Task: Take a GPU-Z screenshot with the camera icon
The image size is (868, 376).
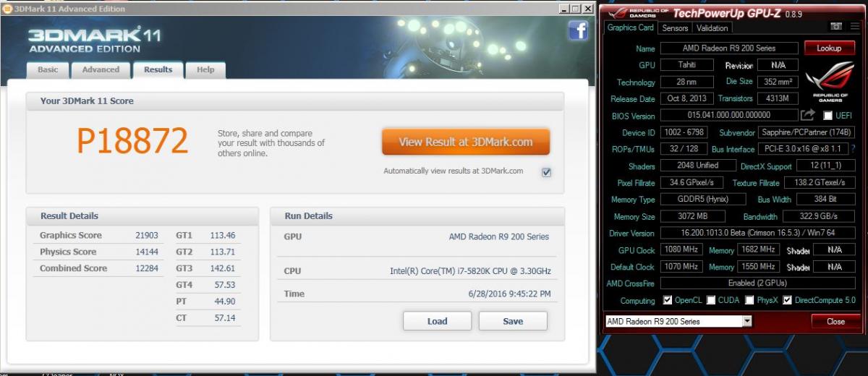Action: pyautogui.click(x=836, y=27)
